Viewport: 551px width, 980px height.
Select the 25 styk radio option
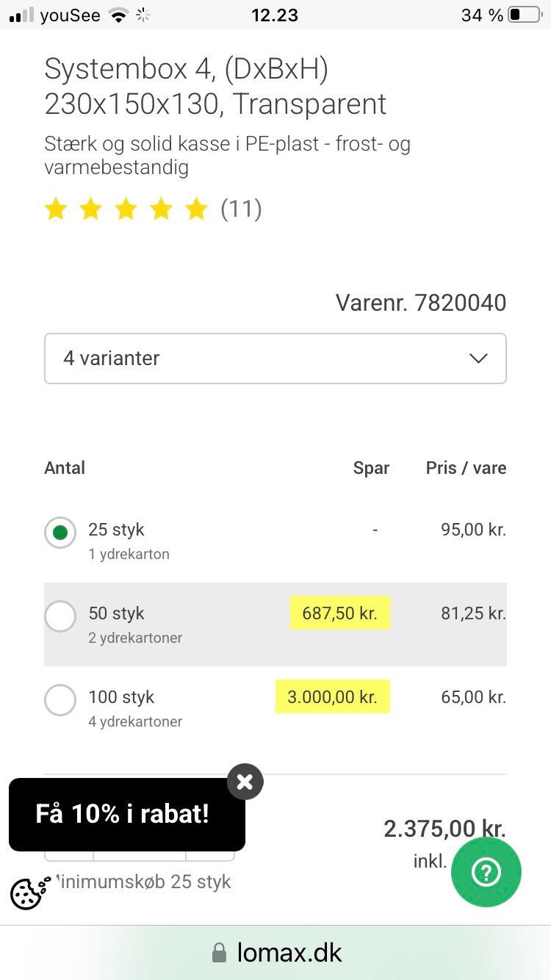[60, 533]
